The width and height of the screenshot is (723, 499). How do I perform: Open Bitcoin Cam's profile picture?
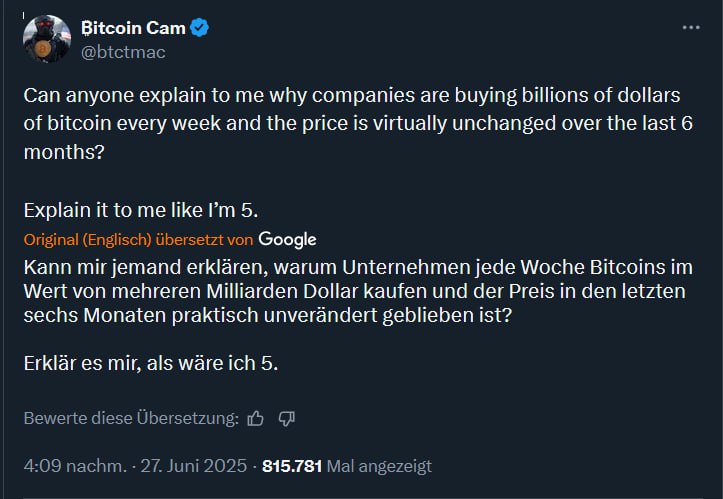click(x=43, y=39)
